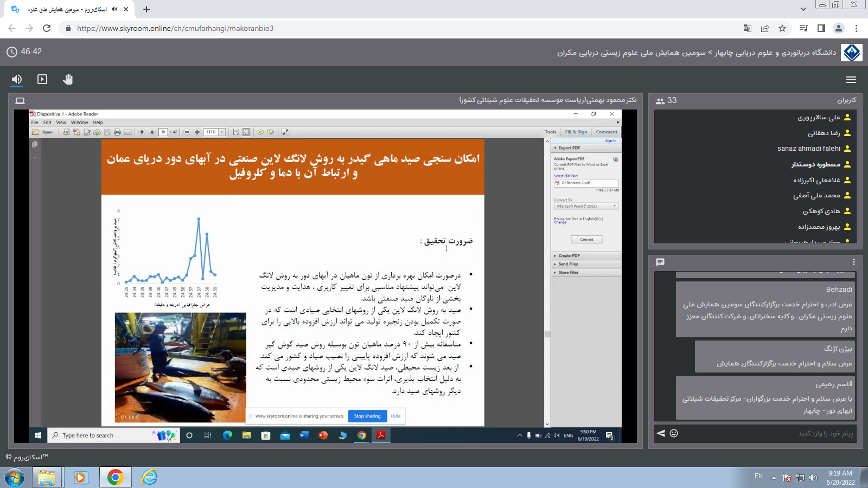Reload the Skyroom page
Viewport: 868px width, 488px height.
(47, 28)
